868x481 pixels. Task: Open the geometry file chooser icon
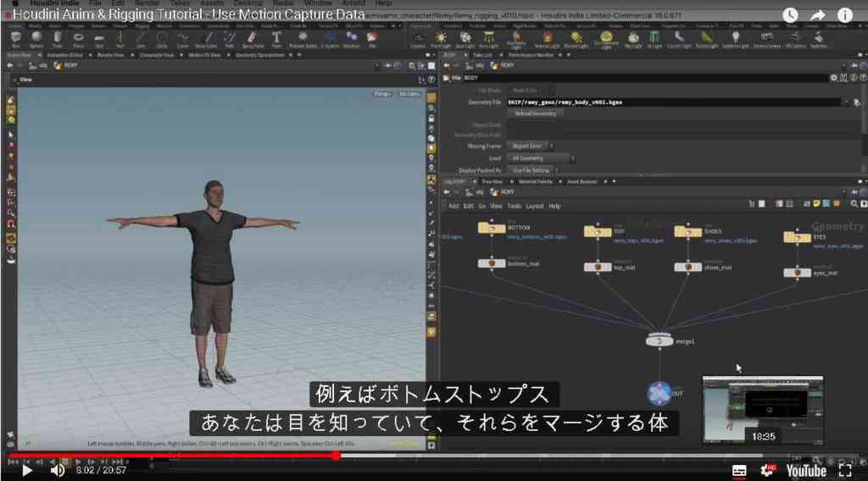click(857, 102)
